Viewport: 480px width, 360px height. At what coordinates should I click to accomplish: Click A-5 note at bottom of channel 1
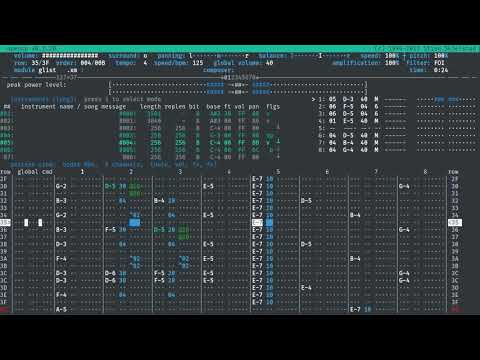pyautogui.click(x=61, y=309)
